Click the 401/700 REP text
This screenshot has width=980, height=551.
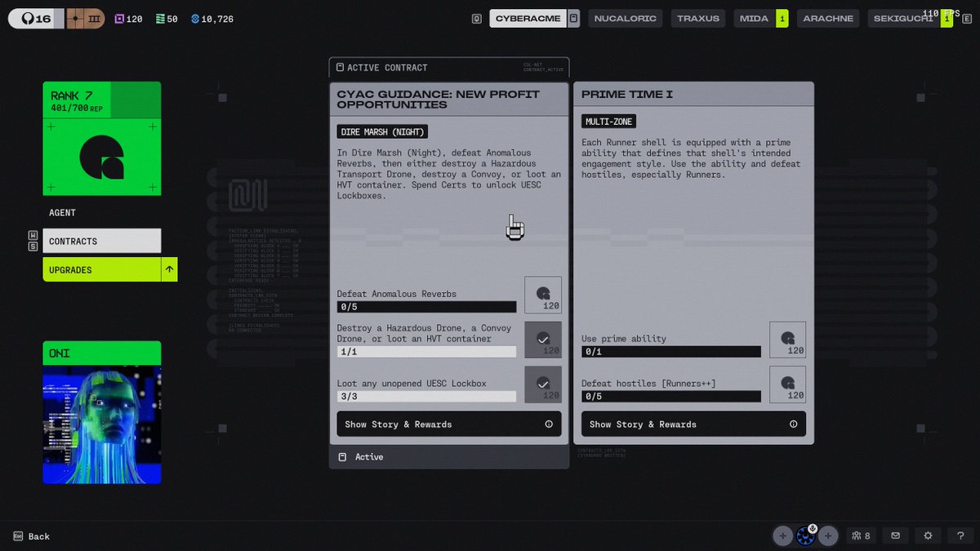(x=77, y=108)
